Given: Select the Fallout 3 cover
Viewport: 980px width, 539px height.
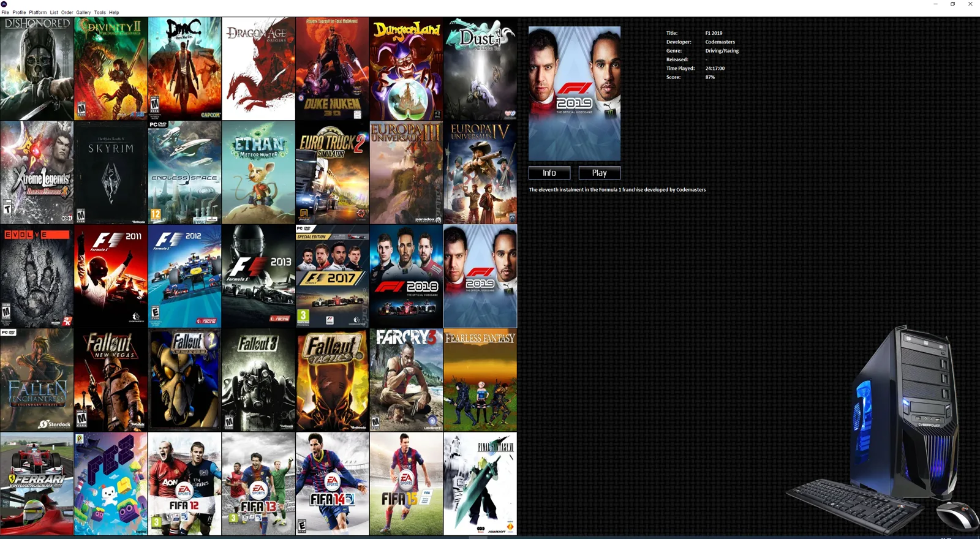Looking at the screenshot, I should (x=258, y=380).
